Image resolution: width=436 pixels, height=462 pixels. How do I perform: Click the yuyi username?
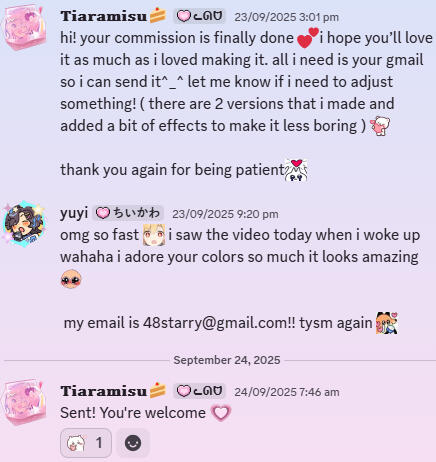coord(74,213)
